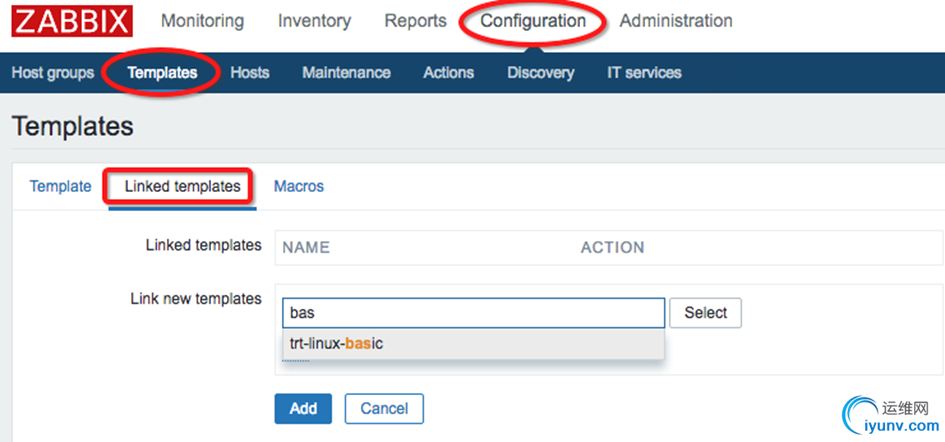Open the Maintenance section
This screenshot has width=945, height=442.
[346, 73]
